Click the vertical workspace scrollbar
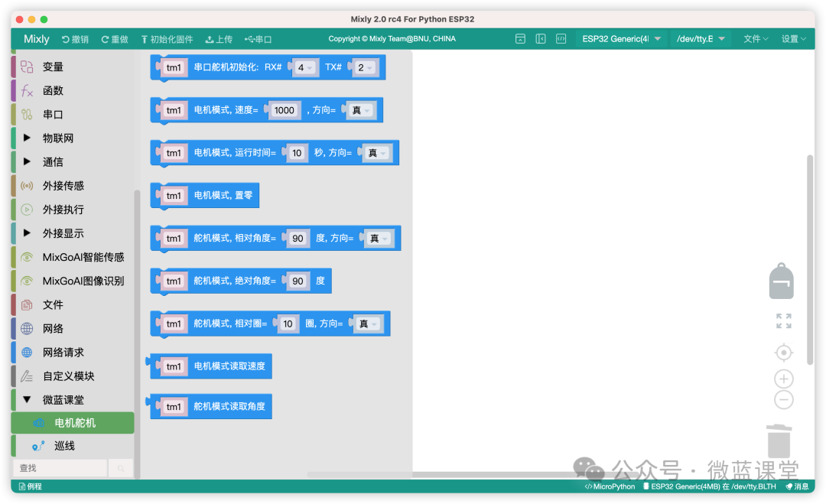 coord(810,259)
